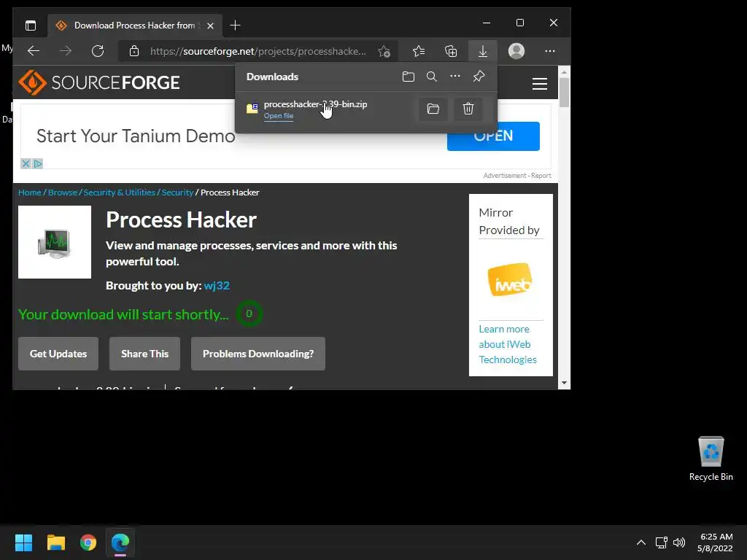Click the Share This button

click(145, 354)
